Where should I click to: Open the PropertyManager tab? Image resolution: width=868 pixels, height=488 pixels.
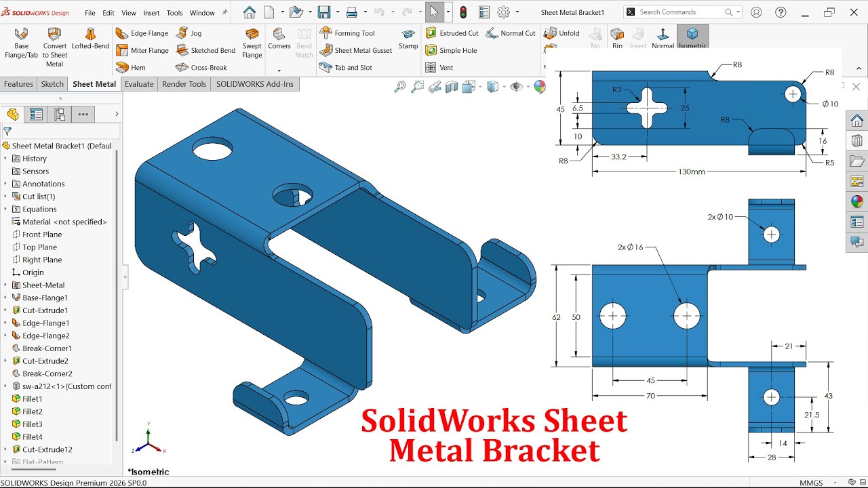(x=36, y=115)
